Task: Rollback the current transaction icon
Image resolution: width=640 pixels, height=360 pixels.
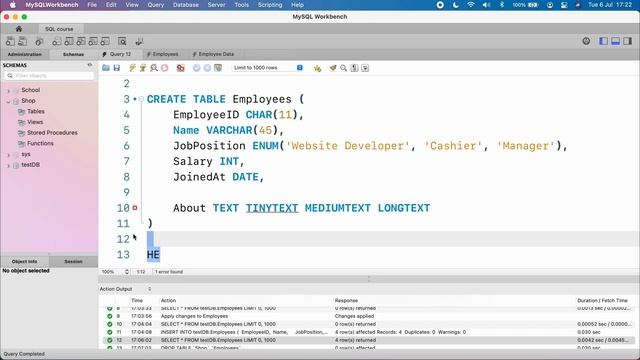Action: click(x=207, y=68)
